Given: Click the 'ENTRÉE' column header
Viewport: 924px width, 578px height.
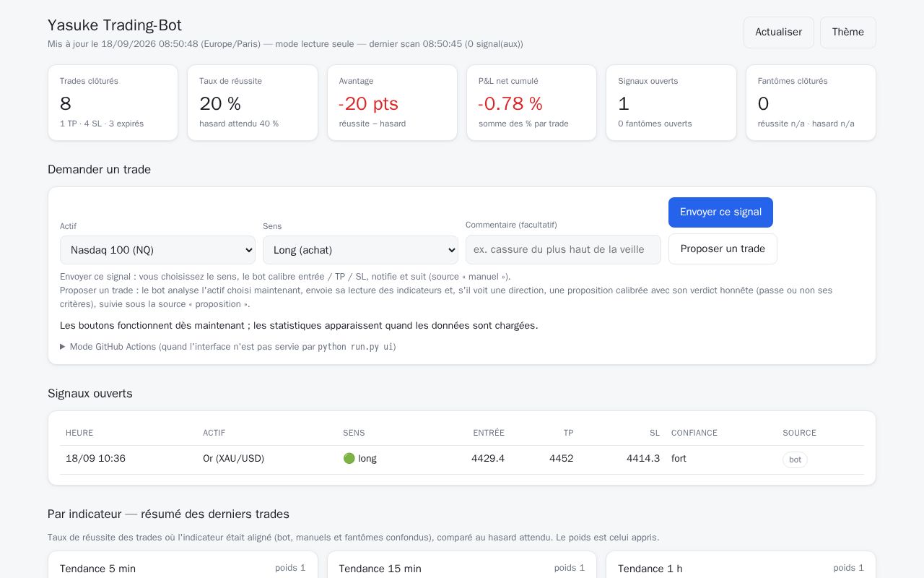Looking at the screenshot, I should click(x=489, y=433).
